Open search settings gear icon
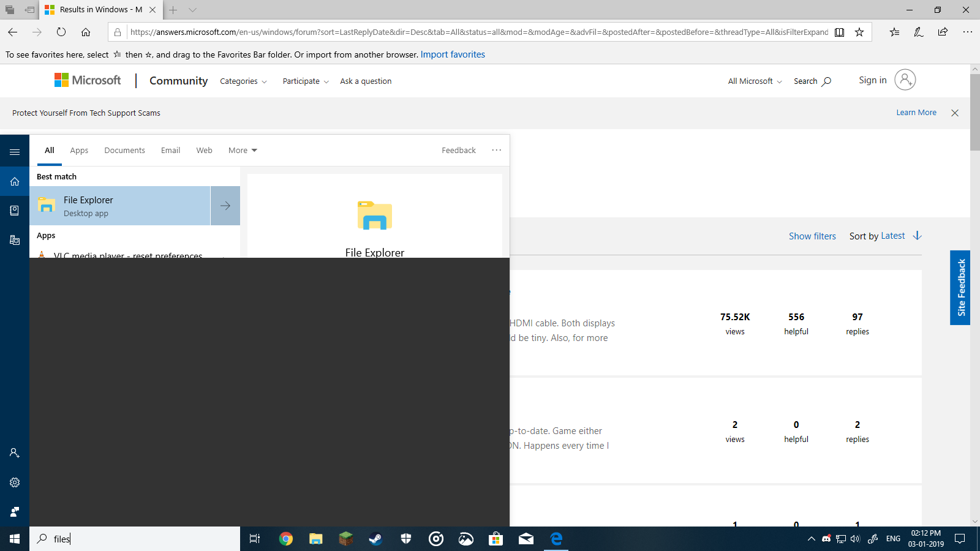Screen dimensions: 980x551 pyautogui.click(x=15, y=482)
